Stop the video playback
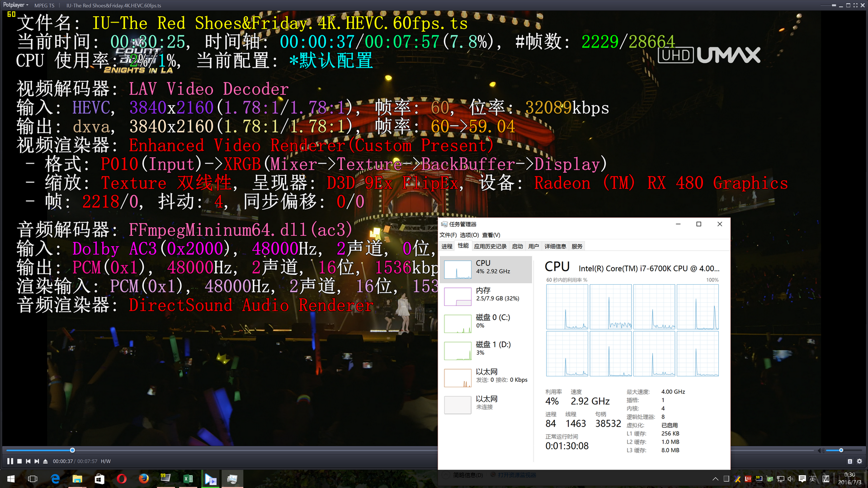Image resolution: width=868 pixels, height=488 pixels. click(19, 461)
